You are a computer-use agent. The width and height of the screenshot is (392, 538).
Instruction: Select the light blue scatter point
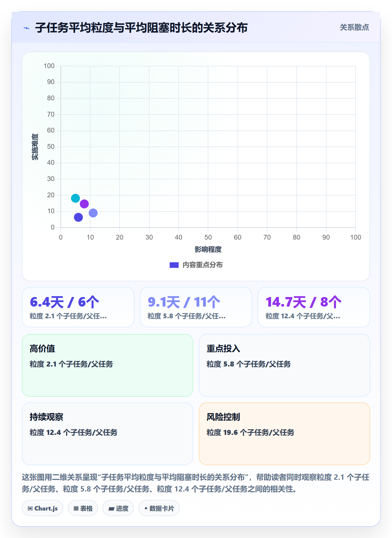click(x=93, y=213)
